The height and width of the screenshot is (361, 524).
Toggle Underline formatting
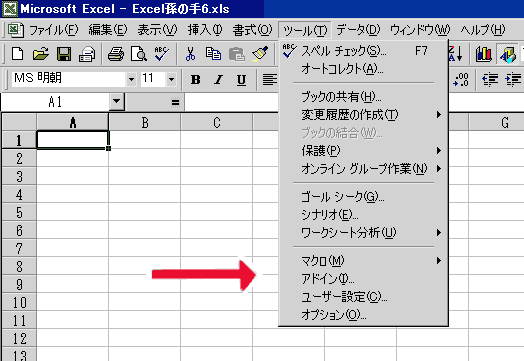coord(241,80)
